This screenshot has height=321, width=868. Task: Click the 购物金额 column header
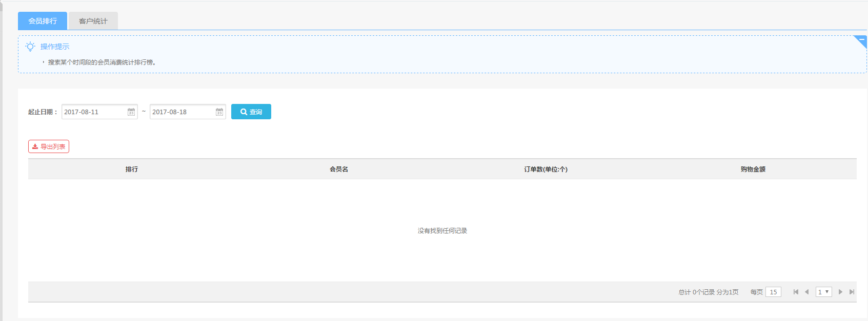(753, 169)
